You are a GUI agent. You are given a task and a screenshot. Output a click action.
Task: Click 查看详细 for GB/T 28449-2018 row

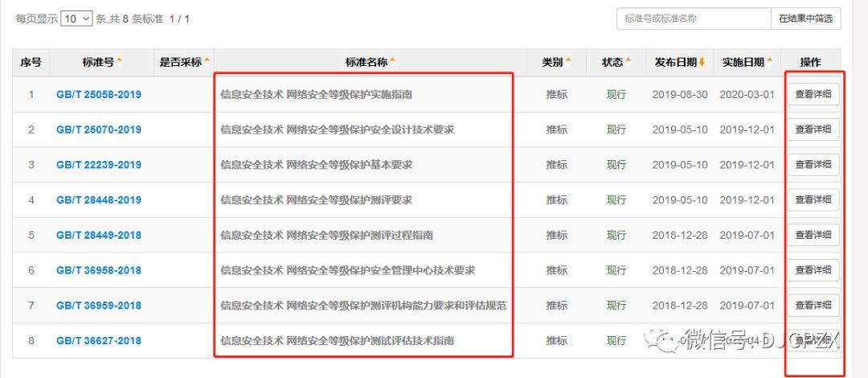point(813,235)
